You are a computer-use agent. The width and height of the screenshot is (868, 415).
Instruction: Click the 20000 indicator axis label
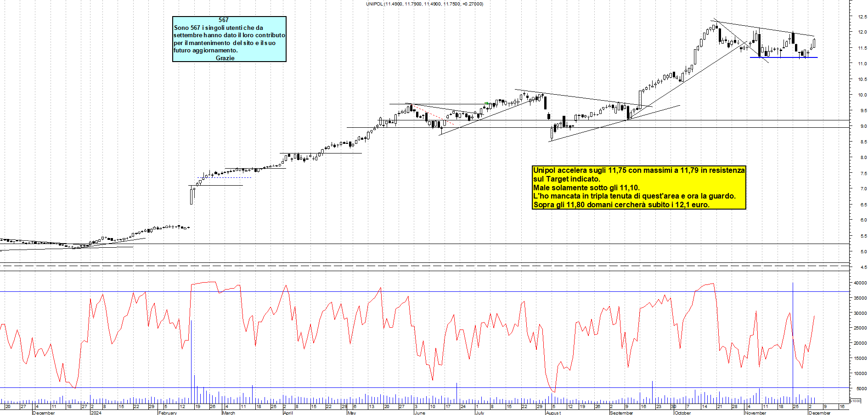[860, 343]
